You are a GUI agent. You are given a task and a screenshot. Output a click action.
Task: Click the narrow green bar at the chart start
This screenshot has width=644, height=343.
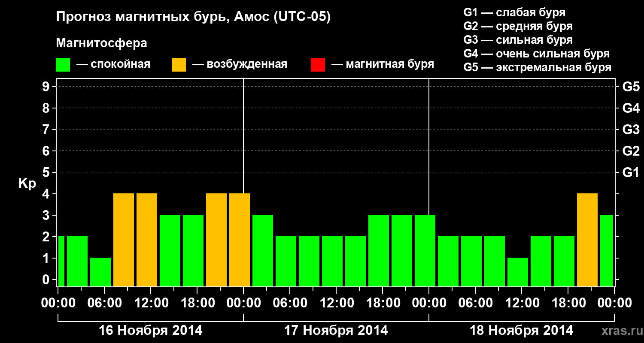pos(61,261)
